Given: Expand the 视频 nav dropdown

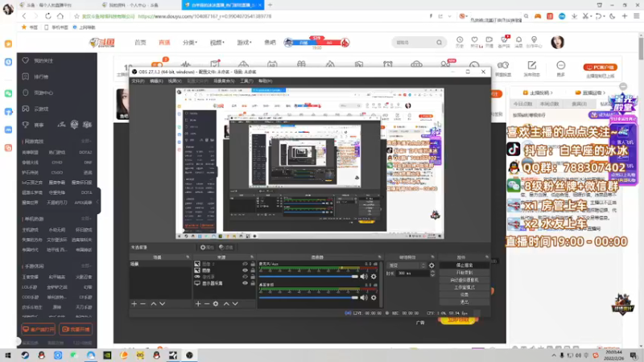Looking at the screenshot, I should [x=217, y=43].
